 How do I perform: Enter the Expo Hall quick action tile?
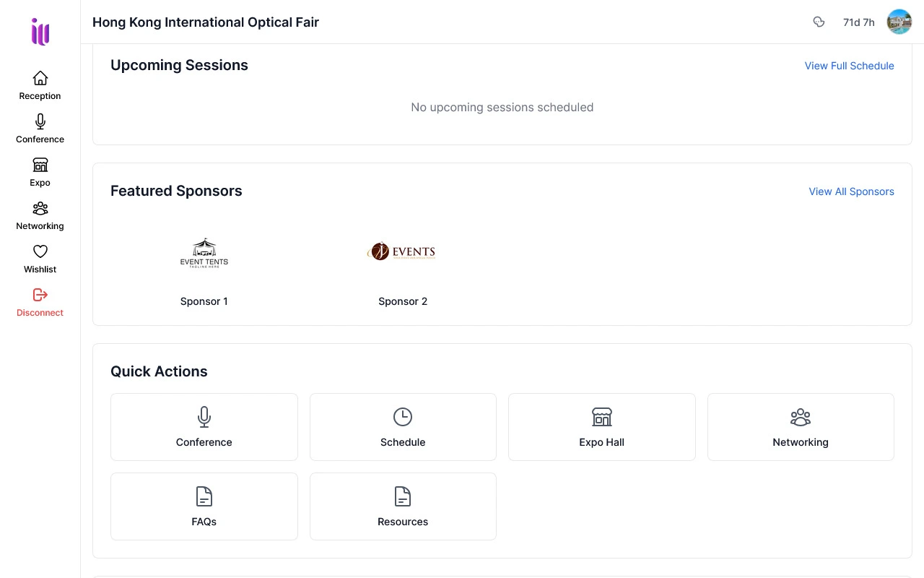(601, 426)
